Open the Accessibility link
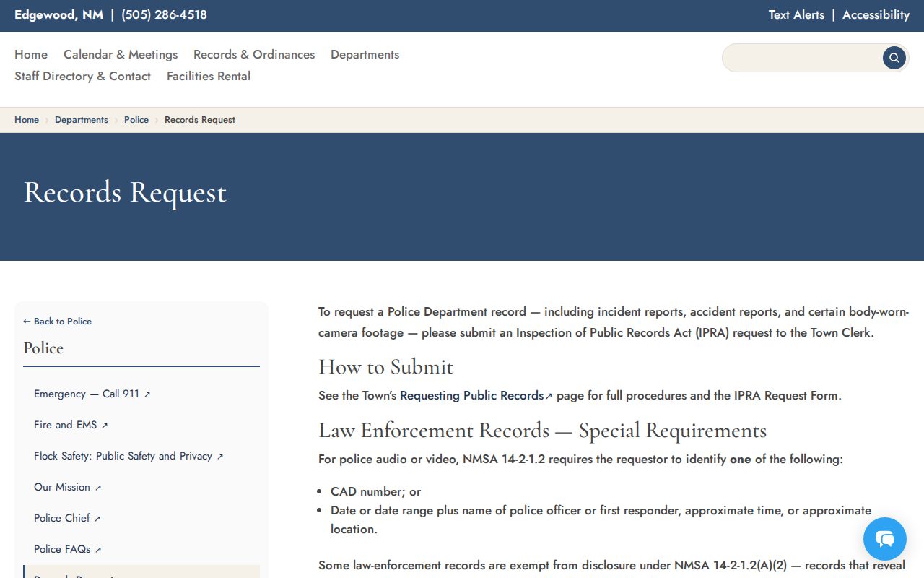 [x=876, y=14]
